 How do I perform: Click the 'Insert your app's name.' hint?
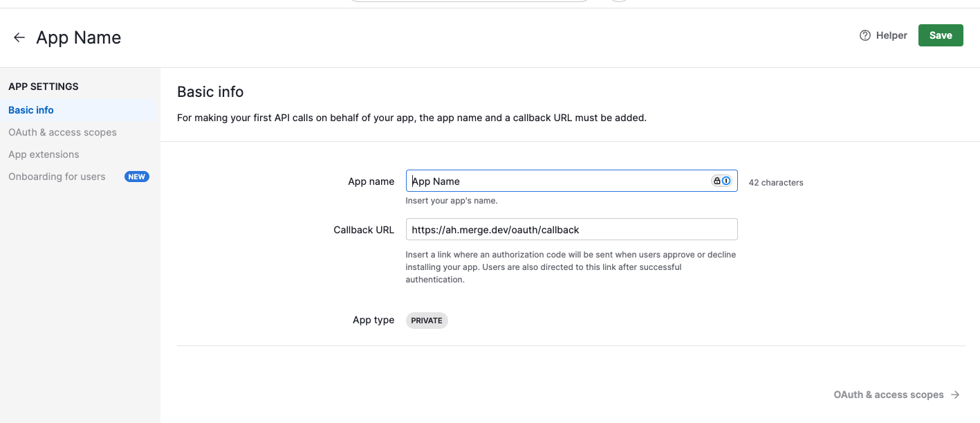click(452, 201)
